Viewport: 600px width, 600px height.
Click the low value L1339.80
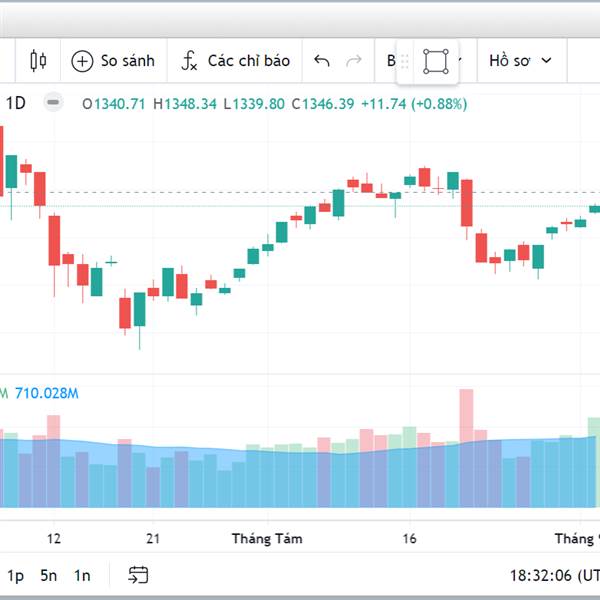pos(254,104)
